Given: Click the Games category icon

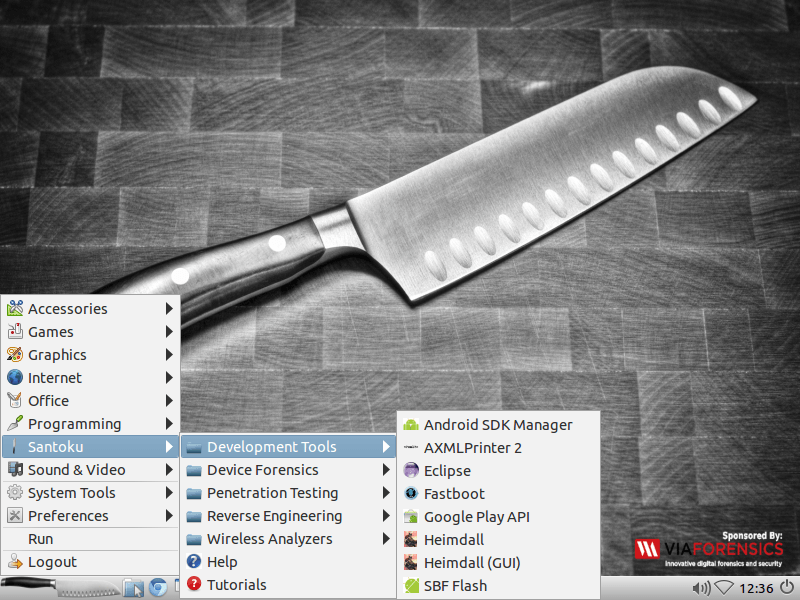Looking at the screenshot, I should 15,331.
